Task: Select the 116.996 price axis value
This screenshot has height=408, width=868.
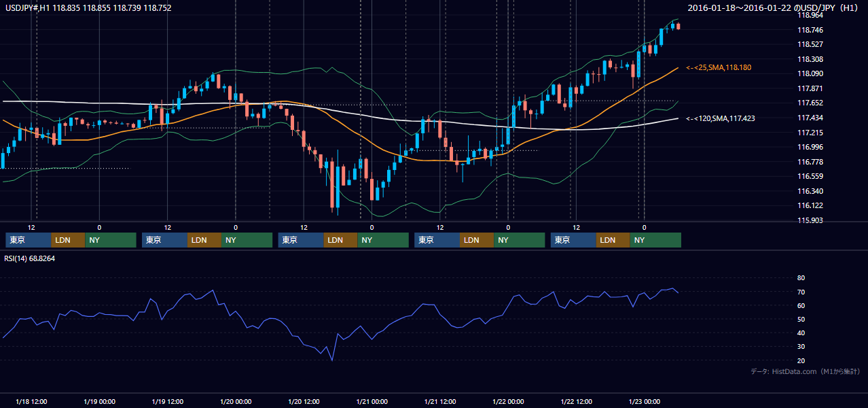Action: coord(810,147)
